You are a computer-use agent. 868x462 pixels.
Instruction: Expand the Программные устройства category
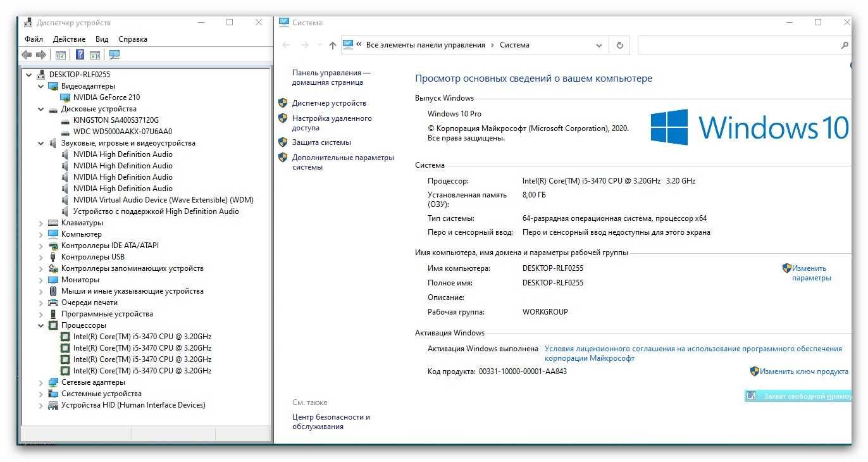(41, 314)
